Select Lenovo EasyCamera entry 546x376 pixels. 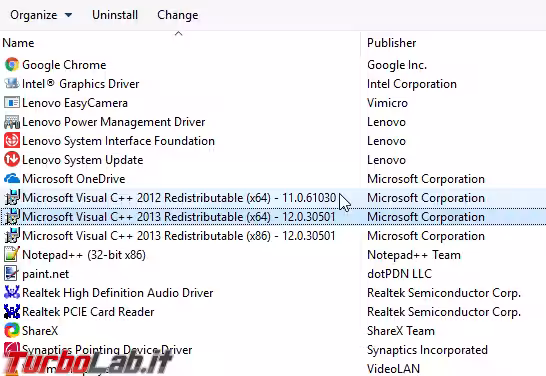coord(75,103)
